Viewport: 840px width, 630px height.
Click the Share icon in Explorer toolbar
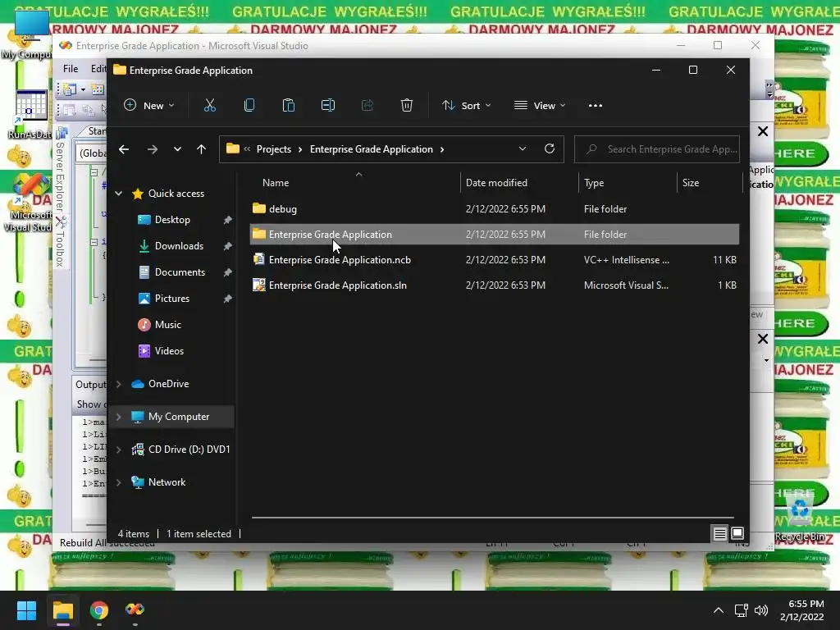click(x=367, y=106)
